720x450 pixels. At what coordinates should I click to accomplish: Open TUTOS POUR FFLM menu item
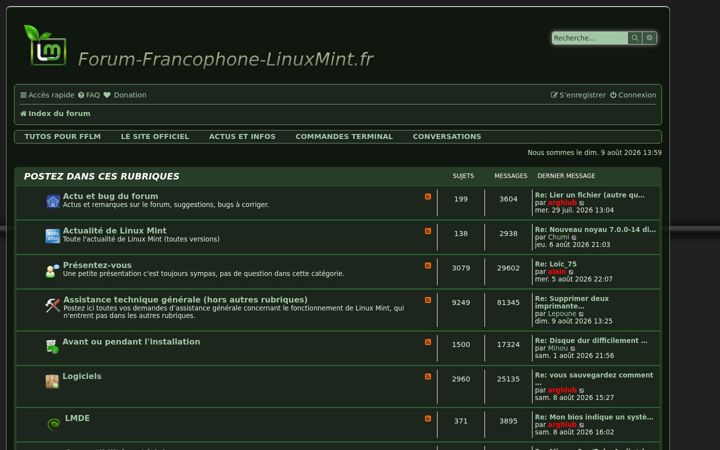click(62, 136)
